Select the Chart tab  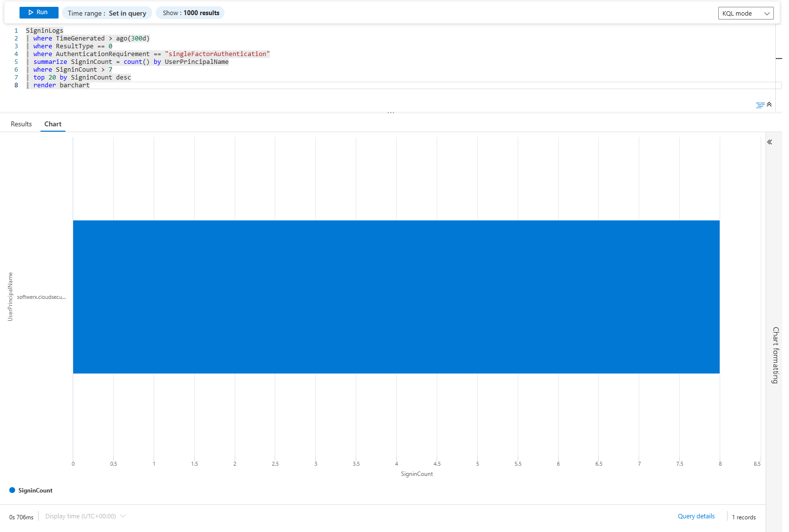(x=53, y=124)
